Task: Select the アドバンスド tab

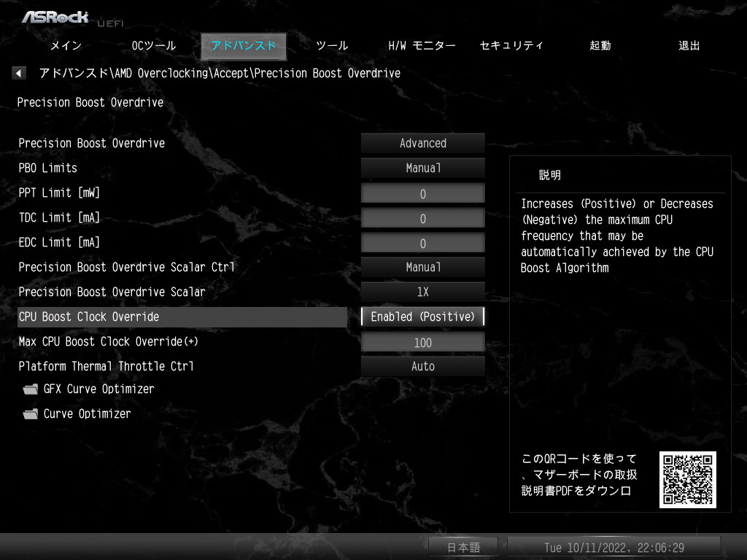Action: point(244,46)
